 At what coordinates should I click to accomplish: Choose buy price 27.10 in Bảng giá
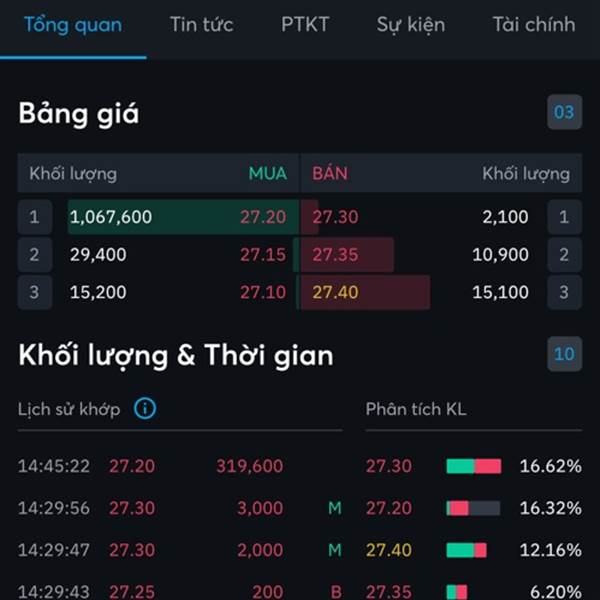pyautogui.click(x=263, y=292)
